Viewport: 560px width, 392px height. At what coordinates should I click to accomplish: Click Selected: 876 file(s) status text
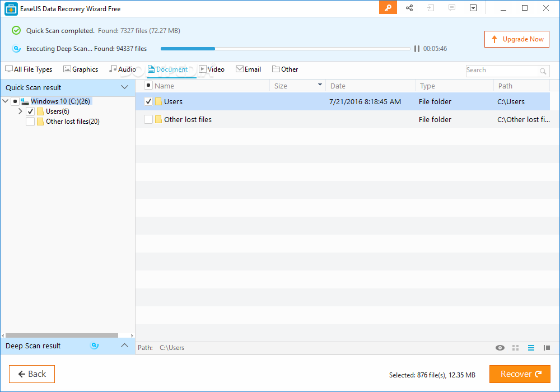432,375
